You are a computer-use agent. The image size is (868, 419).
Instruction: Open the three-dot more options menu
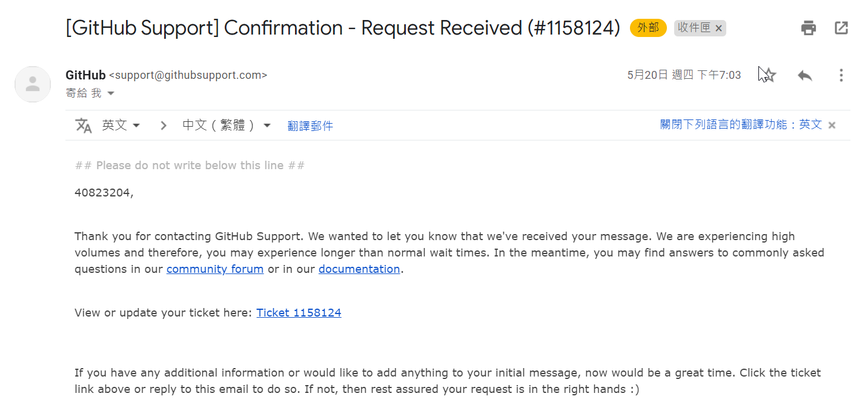[841, 75]
